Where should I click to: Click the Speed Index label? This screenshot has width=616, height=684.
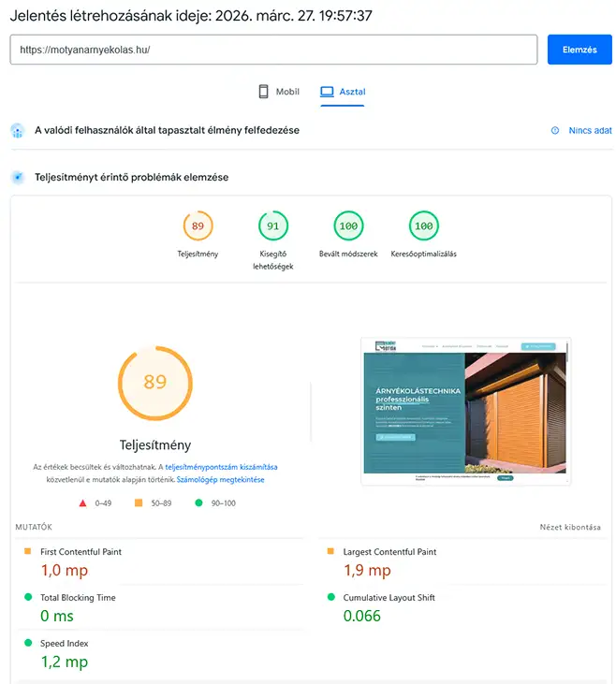(x=65, y=644)
